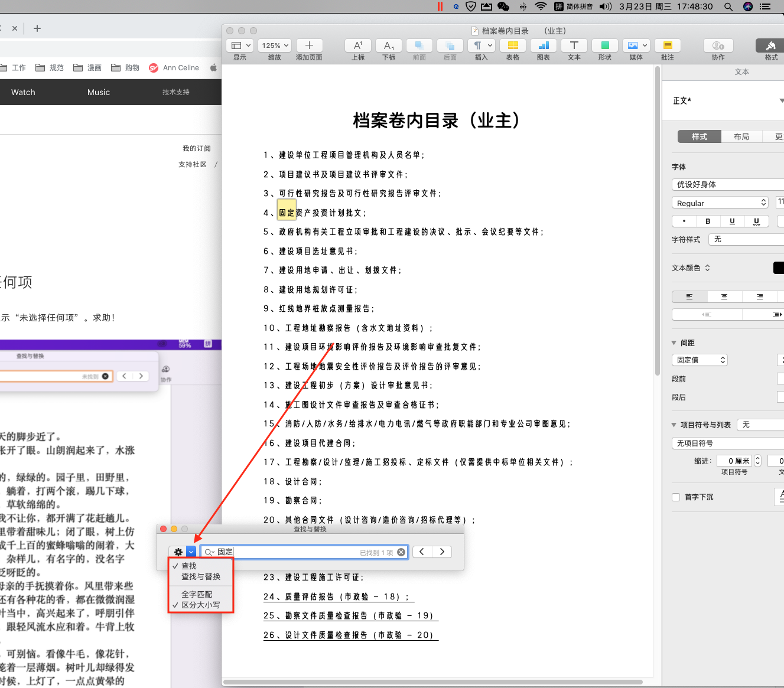
Task: Click the Shape (形状) toolbar icon
Action: coord(604,46)
